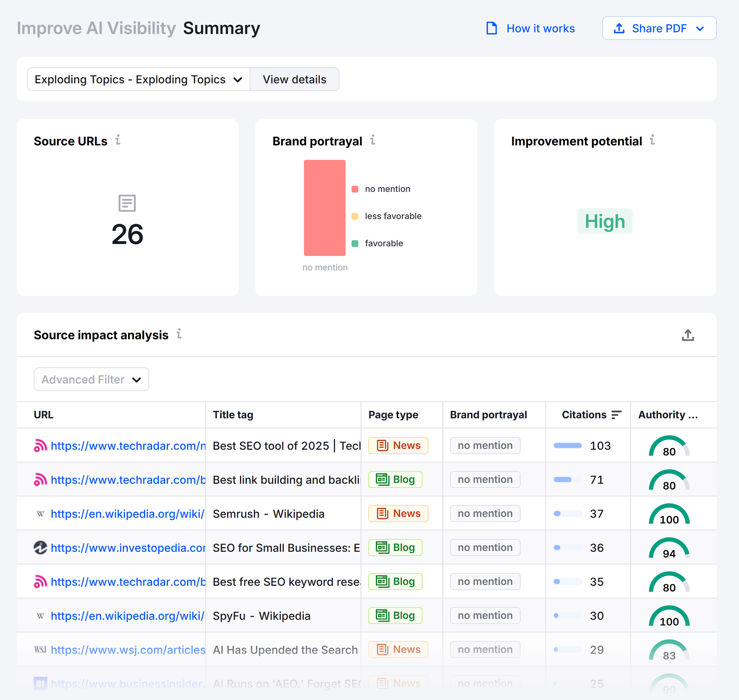739x700 pixels.
Task: Click the Authority gauge showing 83
Action: (x=669, y=650)
